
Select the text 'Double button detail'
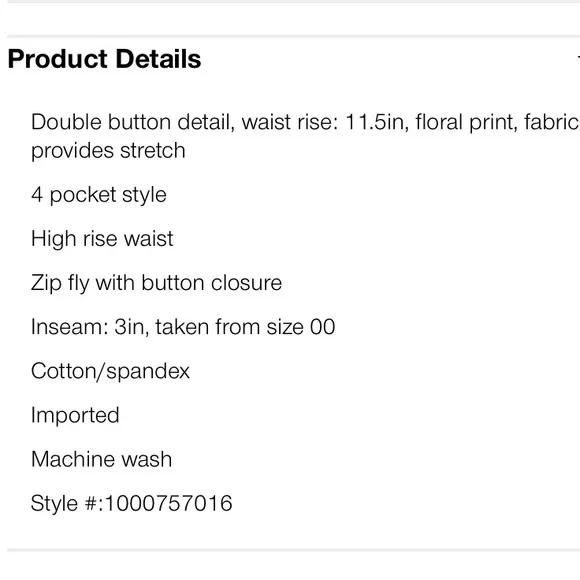[133, 122]
